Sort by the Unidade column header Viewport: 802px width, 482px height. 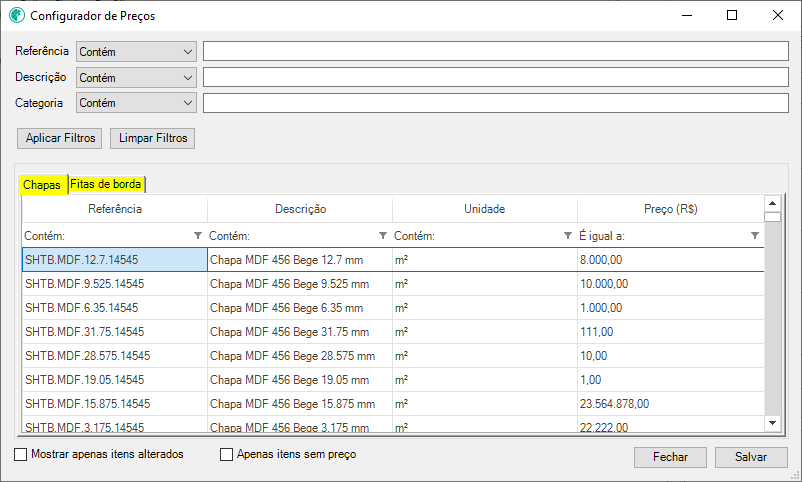(x=485, y=209)
